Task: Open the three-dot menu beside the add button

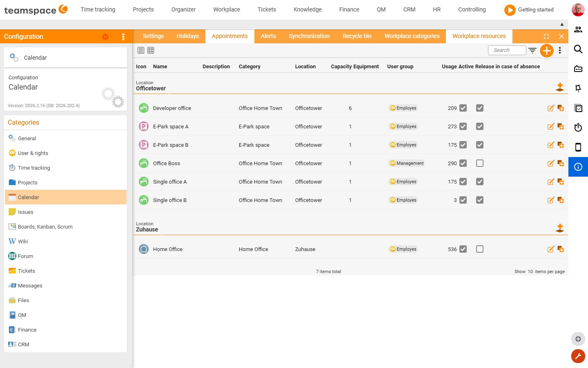Action: pyautogui.click(x=560, y=50)
